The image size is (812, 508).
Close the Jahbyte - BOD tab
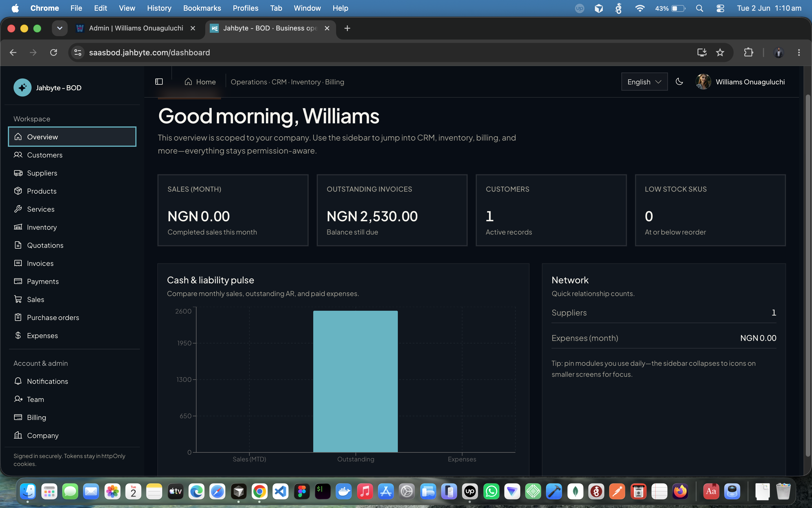pyautogui.click(x=327, y=28)
